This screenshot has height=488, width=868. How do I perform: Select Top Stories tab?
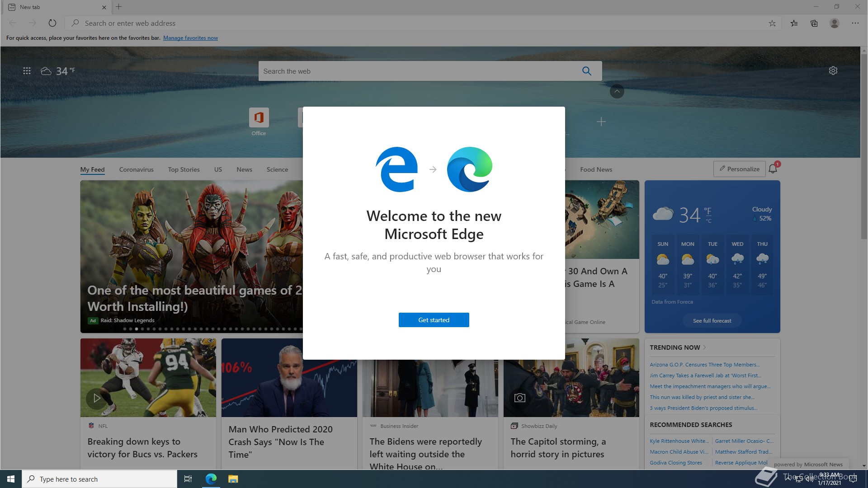pyautogui.click(x=184, y=169)
